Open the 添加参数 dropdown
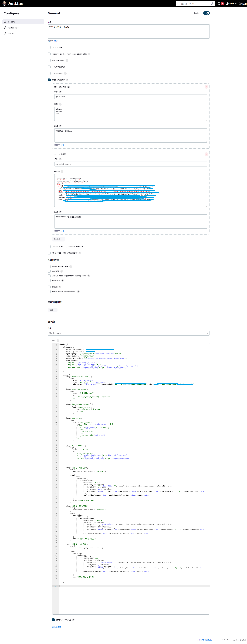The height and width of the screenshot is (644, 247). tap(58, 239)
